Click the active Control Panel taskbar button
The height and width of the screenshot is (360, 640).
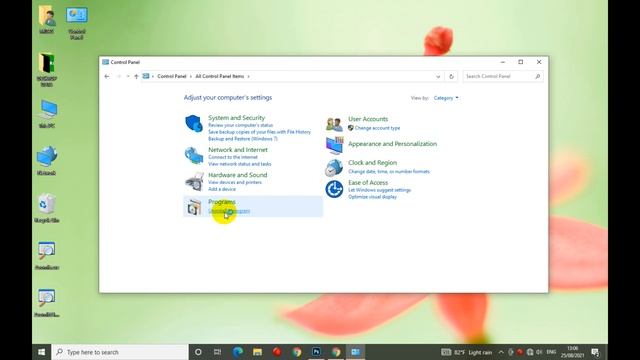356,352
